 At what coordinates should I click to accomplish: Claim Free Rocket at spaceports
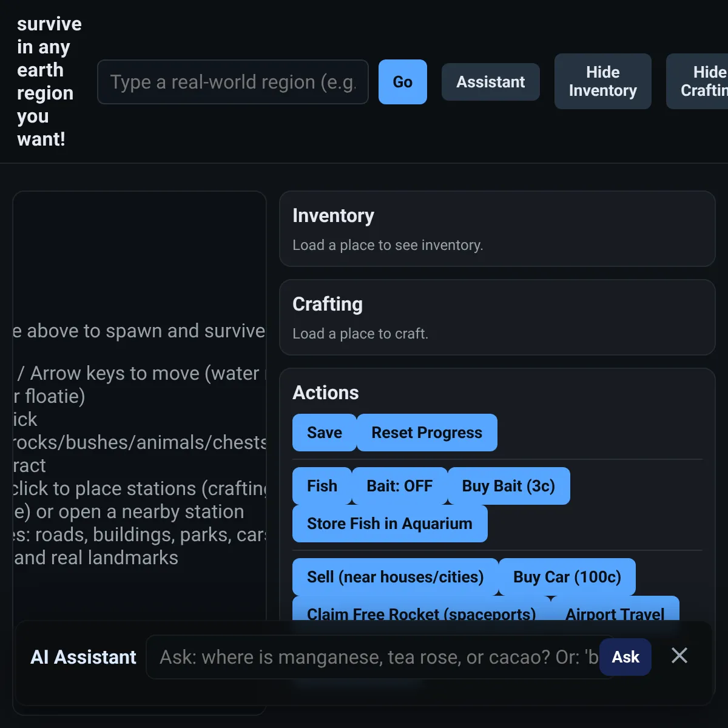coord(422,610)
